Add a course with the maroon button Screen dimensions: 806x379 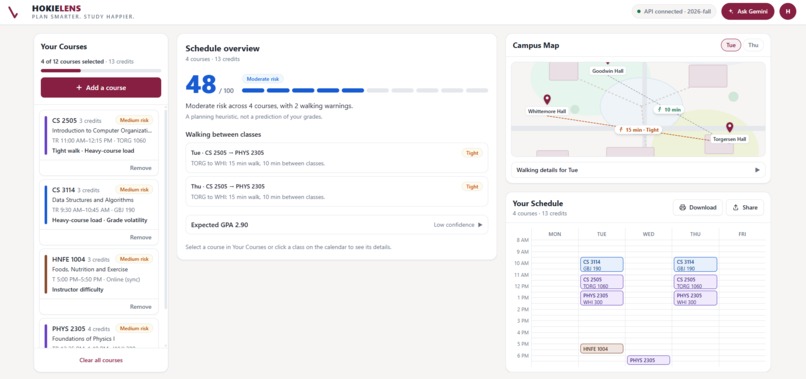pyautogui.click(x=101, y=87)
